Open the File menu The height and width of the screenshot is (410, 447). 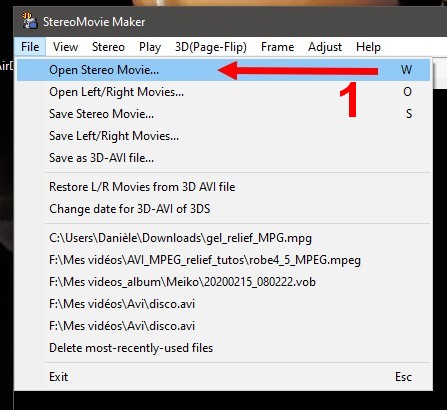pyautogui.click(x=30, y=47)
